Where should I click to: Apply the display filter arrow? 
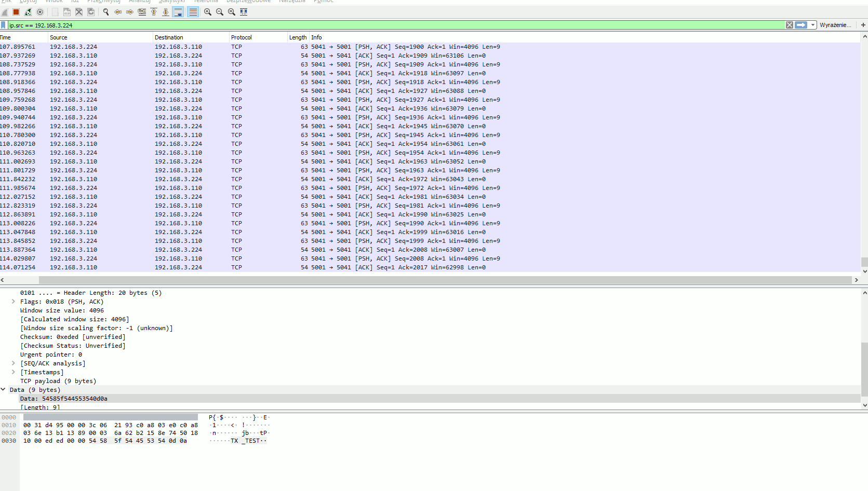pos(802,25)
